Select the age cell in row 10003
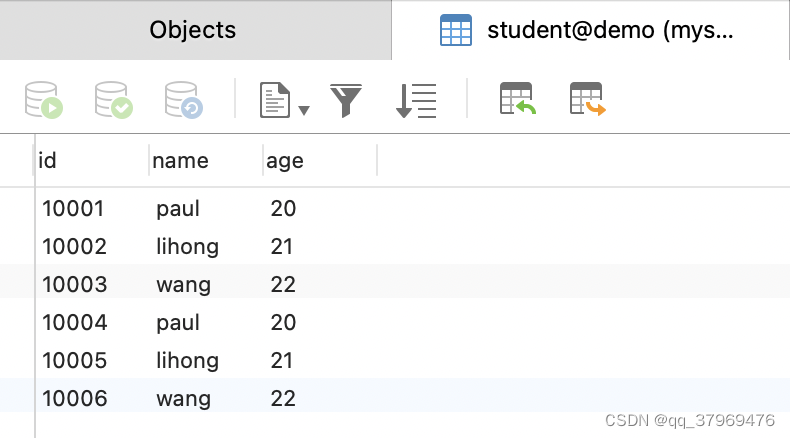790x438 pixels. 283,285
